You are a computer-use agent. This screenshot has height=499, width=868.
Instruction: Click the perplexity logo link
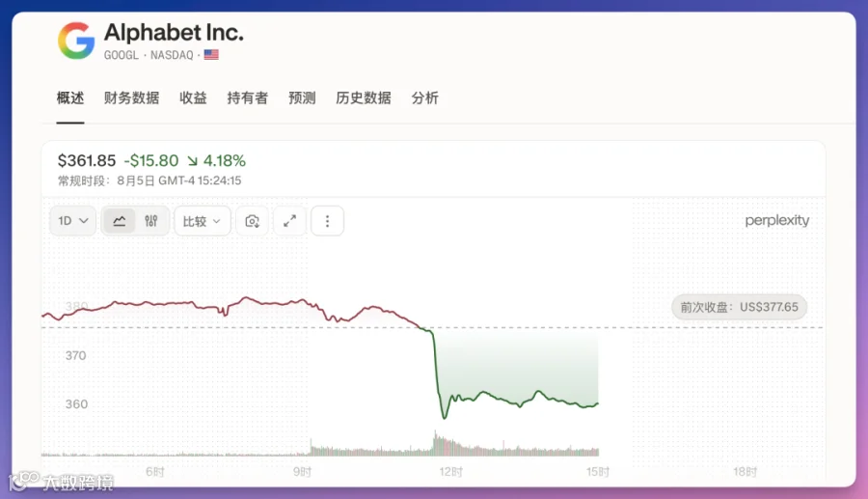(776, 220)
